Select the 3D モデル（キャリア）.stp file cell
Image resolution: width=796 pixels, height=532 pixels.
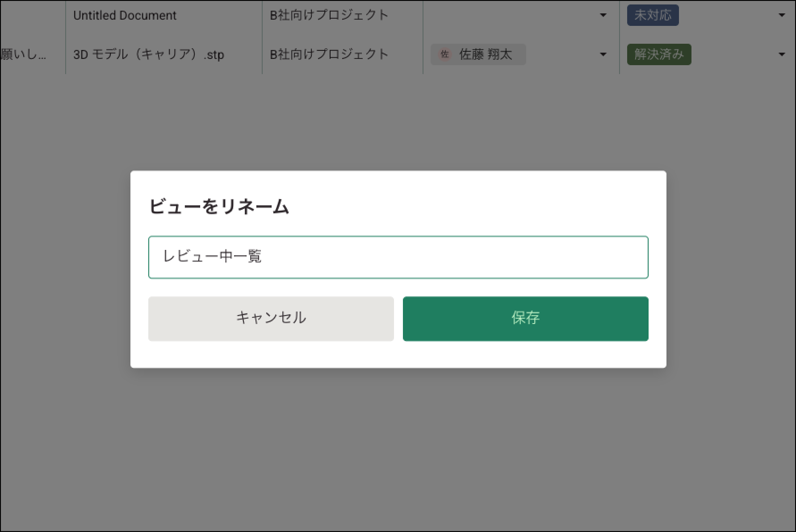click(149, 54)
